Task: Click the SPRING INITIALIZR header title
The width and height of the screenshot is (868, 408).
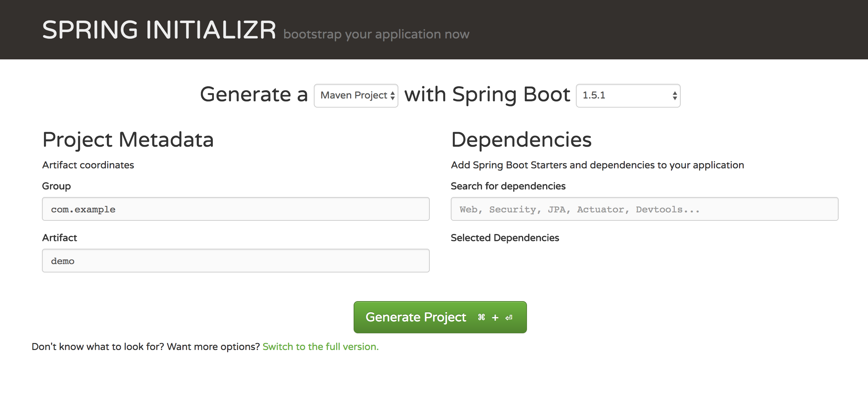Action: point(159,30)
